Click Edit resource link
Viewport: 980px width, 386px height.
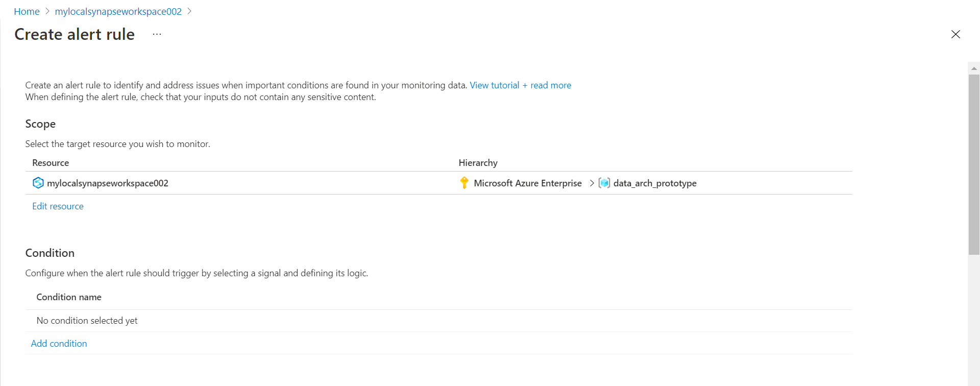point(58,206)
